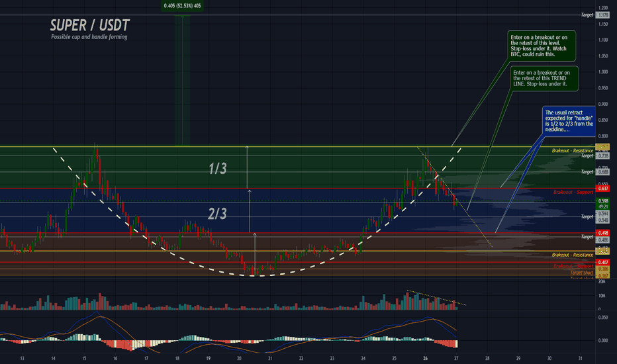Select the yellow dotted trendline over volume bars
Viewport: 617px width, 364px height.
click(x=436, y=298)
